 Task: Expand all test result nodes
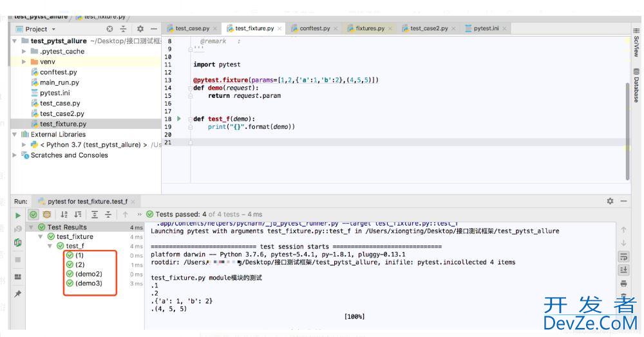click(x=95, y=214)
